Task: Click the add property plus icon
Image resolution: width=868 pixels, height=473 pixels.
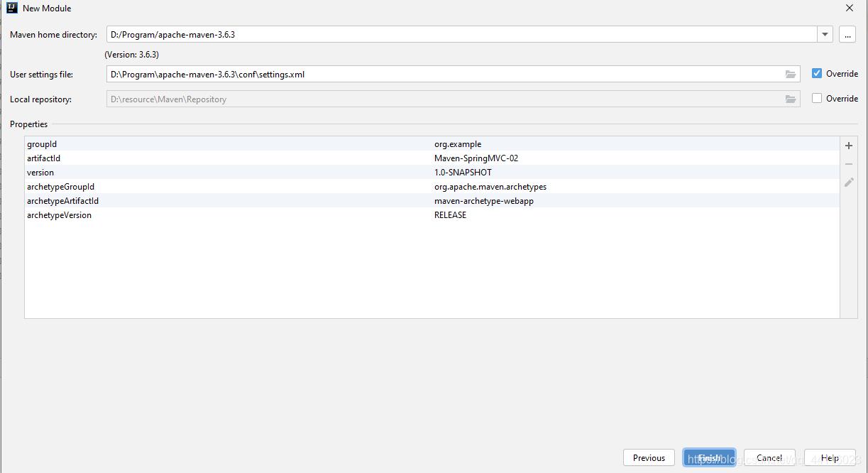Action: 848,146
